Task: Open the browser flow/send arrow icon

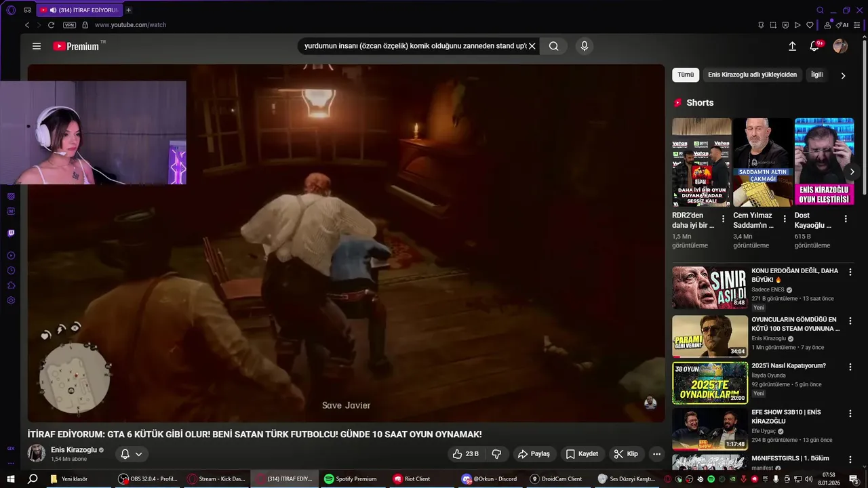Action: [797, 25]
